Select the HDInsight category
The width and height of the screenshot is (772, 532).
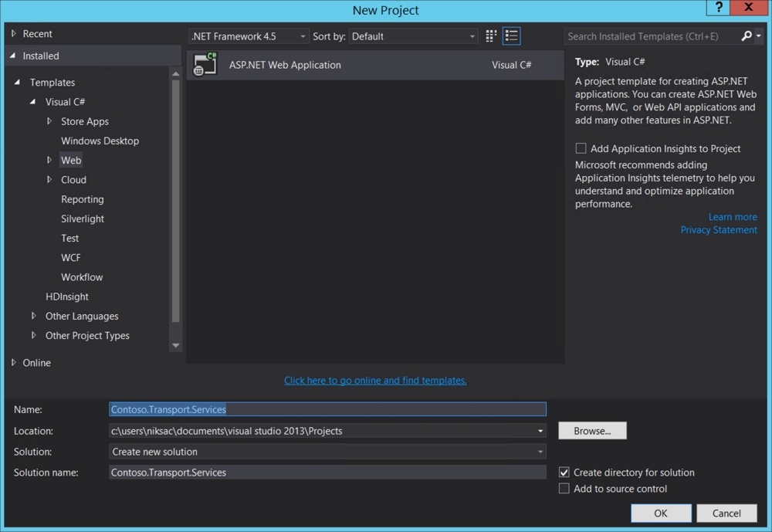(67, 296)
